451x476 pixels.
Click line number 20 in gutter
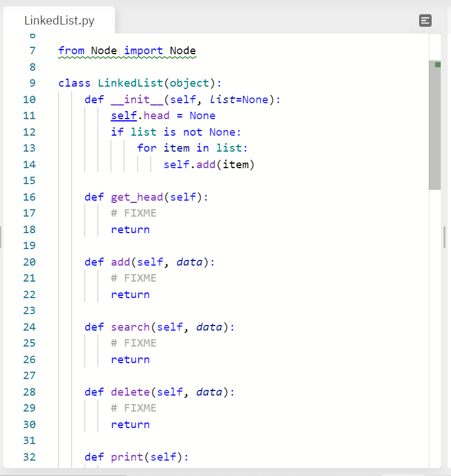30,262
